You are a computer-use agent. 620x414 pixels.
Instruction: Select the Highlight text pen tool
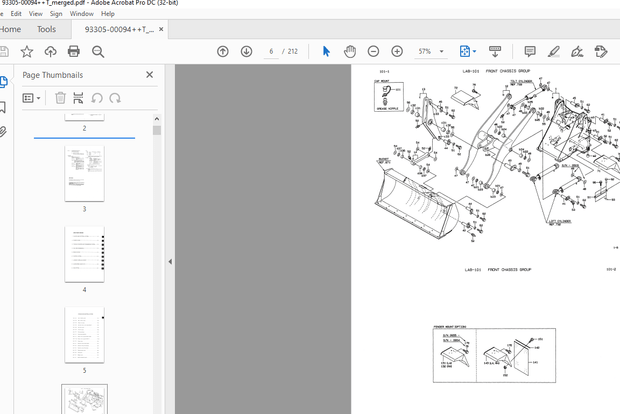click(x=554, y=51)
